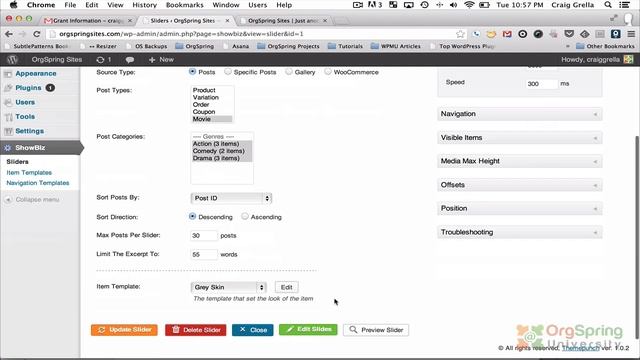Viewport: 640px width, 360px height.
Task: Click the page vertical scrollbar
Action: (x=636, y=237)
